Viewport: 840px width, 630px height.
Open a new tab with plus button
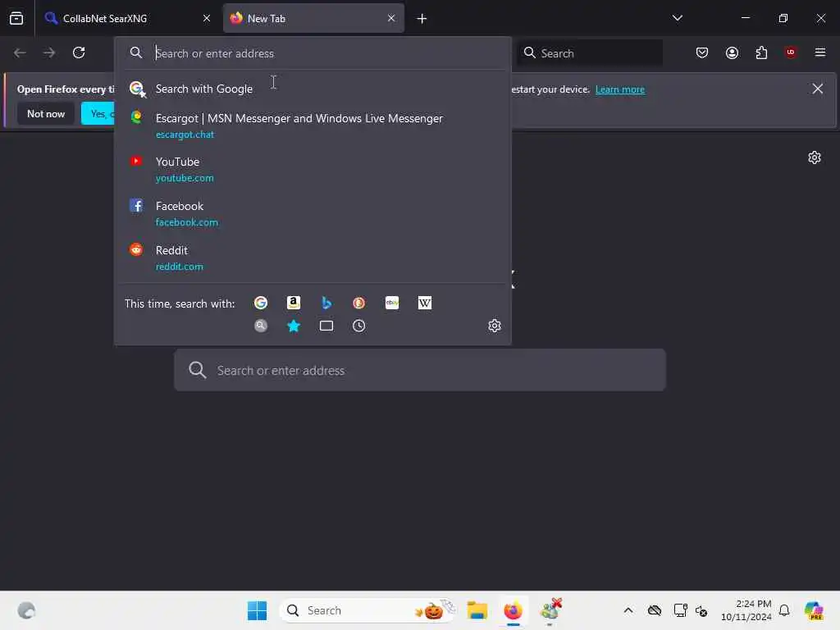pyautogui.click(x=422, y=19)
